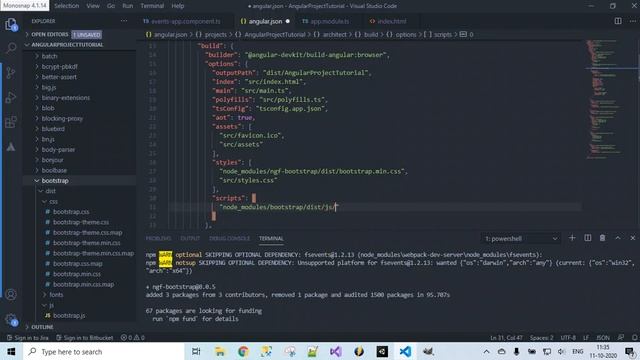Open File Explorer from taskbar
Image resolution: width=640 pixels, height=360 pixels.
tap(220, 351)
